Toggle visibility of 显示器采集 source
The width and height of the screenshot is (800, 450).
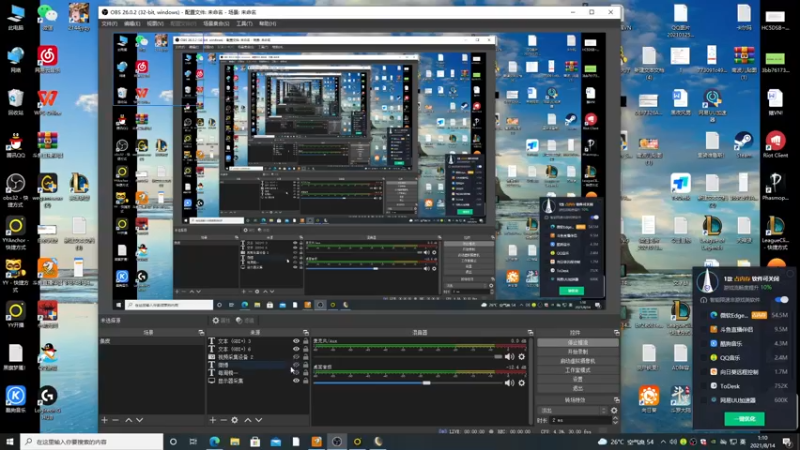[296, 381]
